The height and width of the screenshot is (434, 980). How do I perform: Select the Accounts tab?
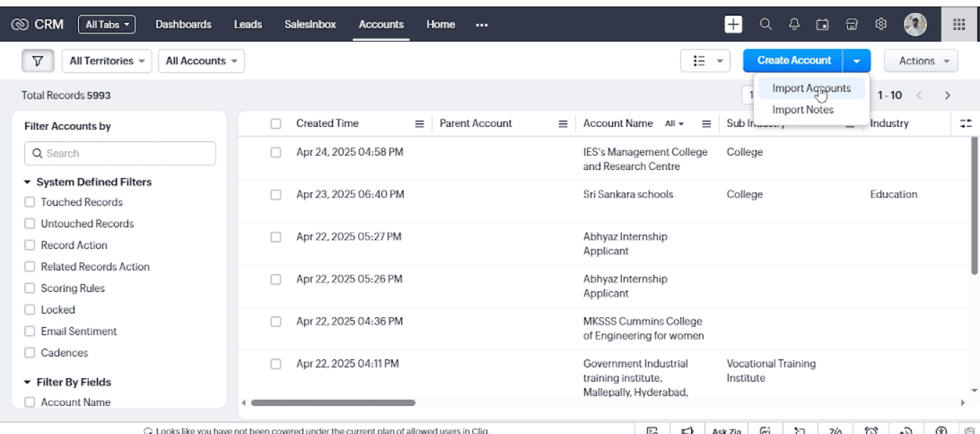click(381, 24)
